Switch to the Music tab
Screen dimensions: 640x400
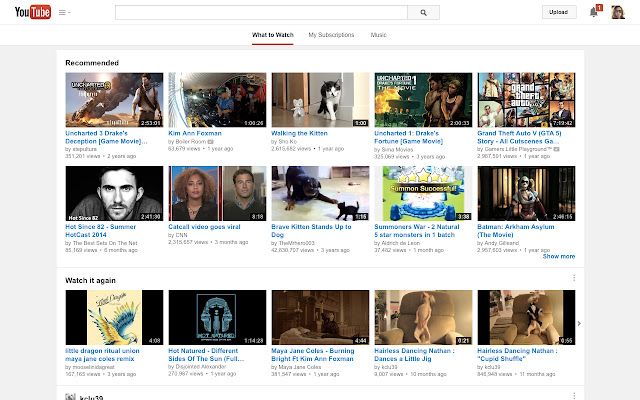[378, 35]
